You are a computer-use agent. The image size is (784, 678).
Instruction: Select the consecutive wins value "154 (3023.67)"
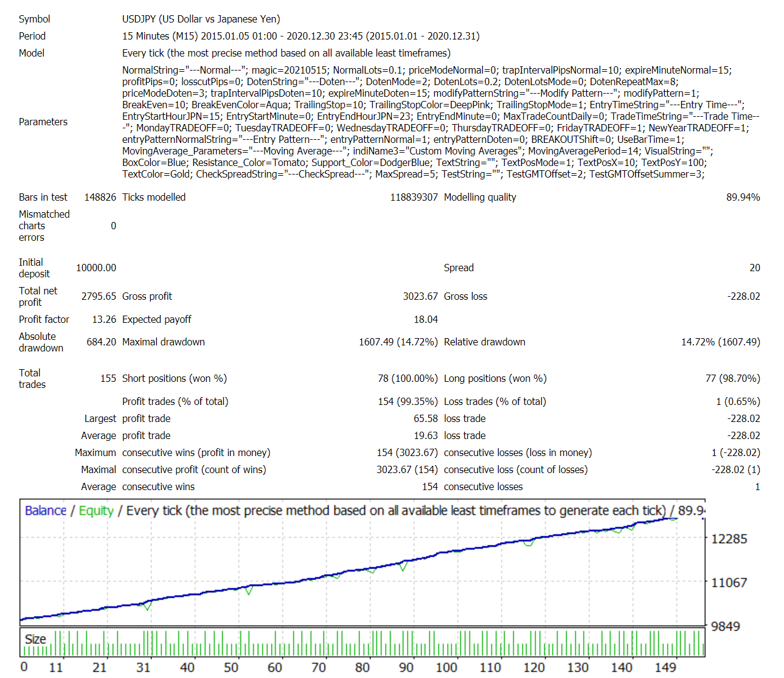pos(408,453)
